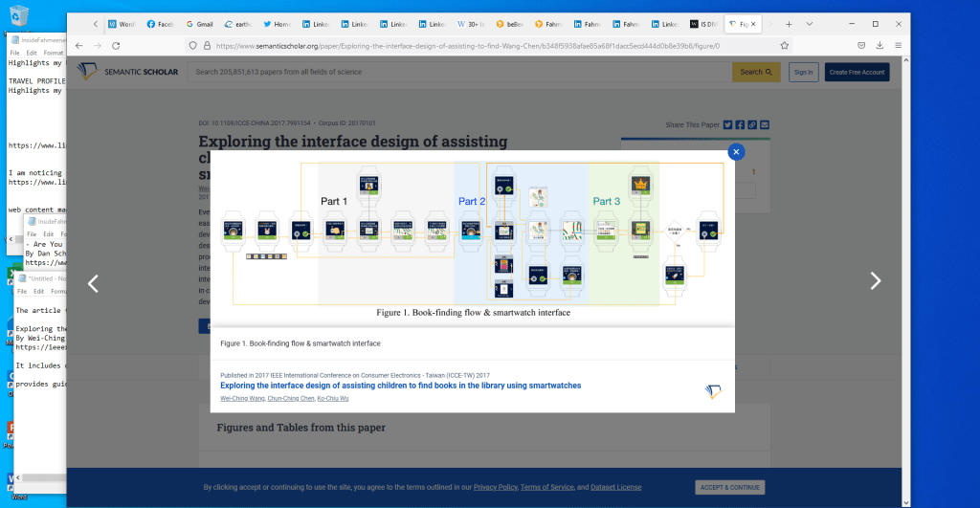980x508 pixels.
Task: Open the Firefox hamburger menu
Action: tap(898, 45)
